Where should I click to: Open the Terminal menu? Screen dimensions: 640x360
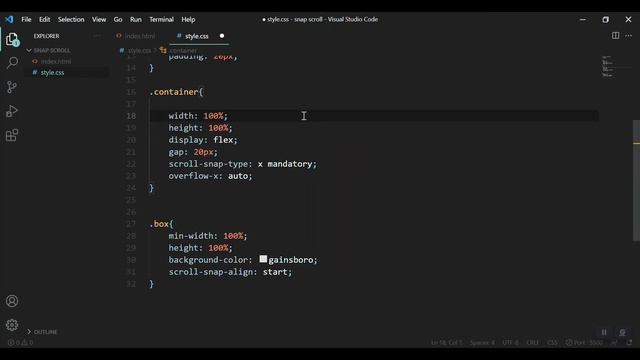click(x=161, y=19)
